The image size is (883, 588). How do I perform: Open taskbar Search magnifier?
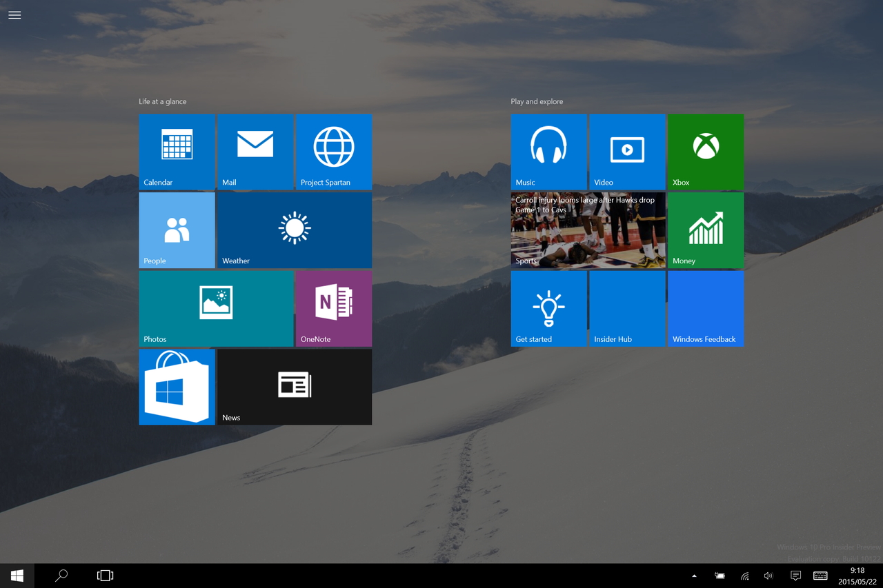coord(61,576)
